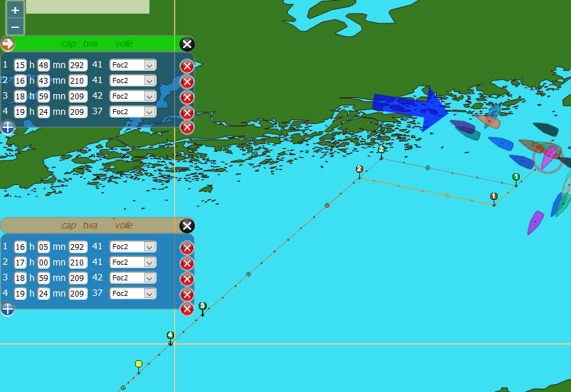This screenshot has height=392, width=571.
Task: Remove row 4 in the tan-header panel
Action: [186, 295]
